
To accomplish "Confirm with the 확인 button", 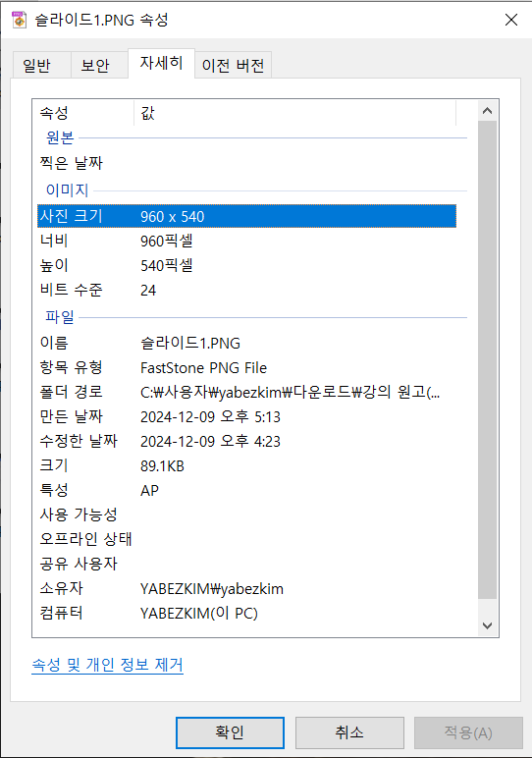I will tap(230, 732).
